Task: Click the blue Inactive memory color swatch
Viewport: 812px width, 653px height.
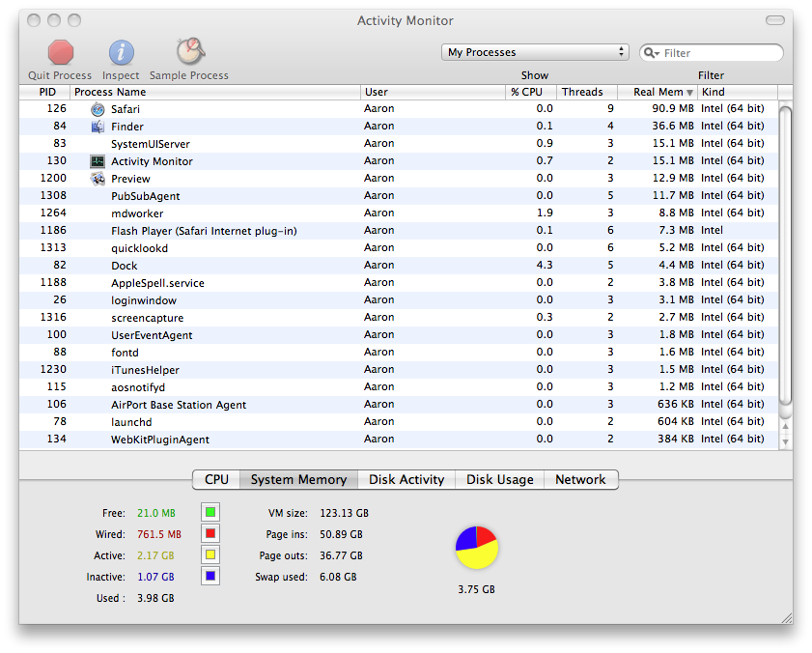Action: click(x=210, y=576)
